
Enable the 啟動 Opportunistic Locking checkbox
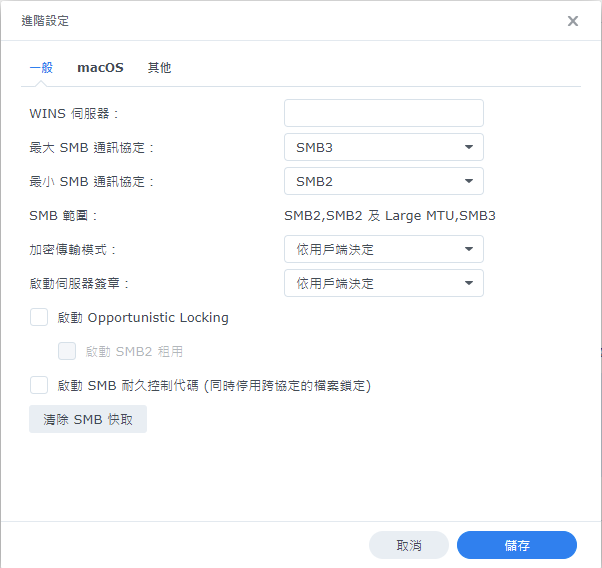click(39, 317)
